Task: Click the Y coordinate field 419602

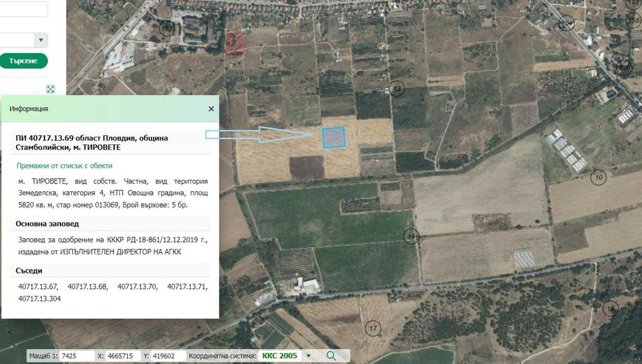Action: (168, 356)
